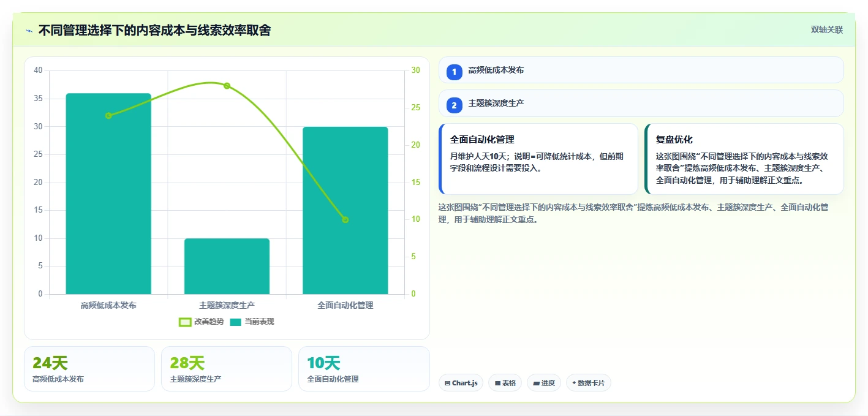
Task: Click the Chart.js tag chip
Action: [461, 383]
